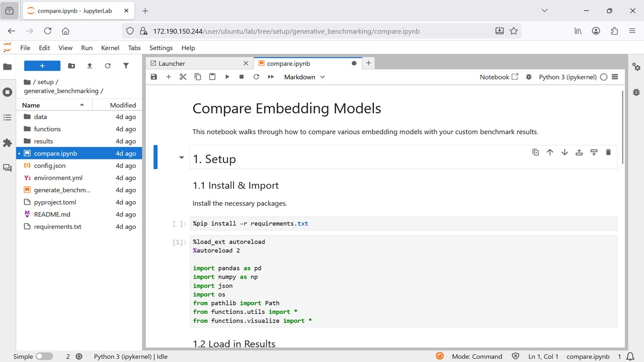Viewport: 644px width, 362px height.
Task: Delete the current cell with trash icon
Action: 608,152
